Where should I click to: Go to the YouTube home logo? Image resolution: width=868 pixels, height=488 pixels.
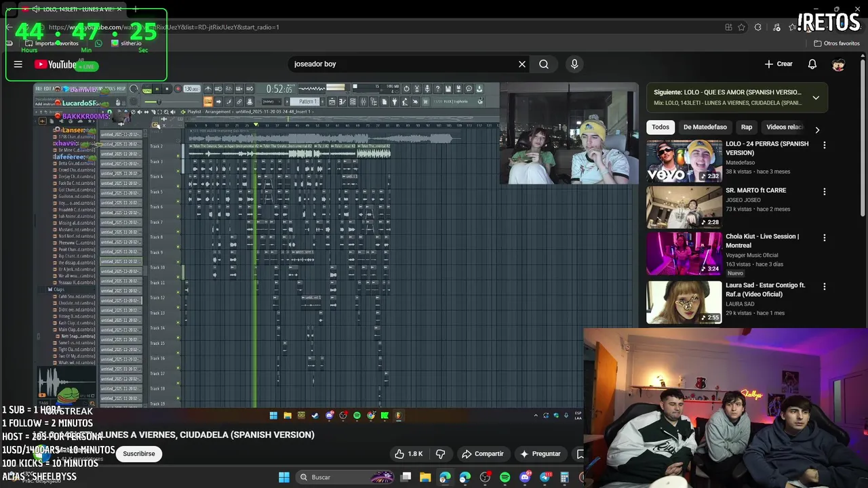[x=56, y=64]
